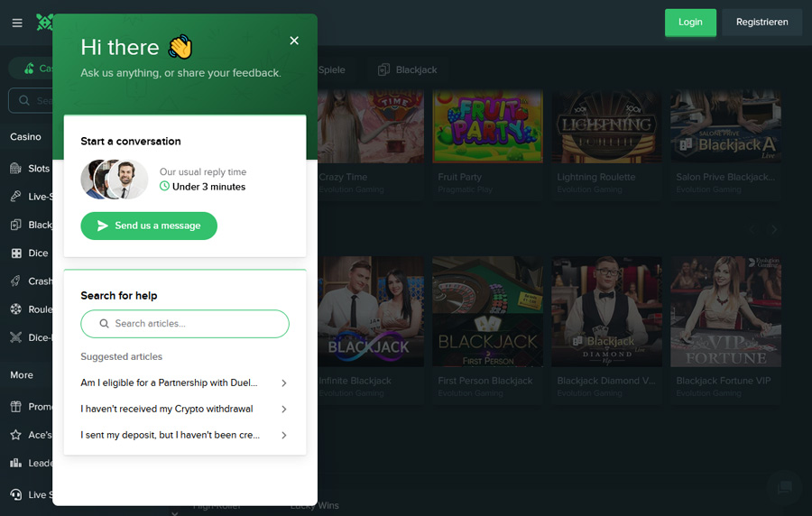Open Crypto withdrawal not received article
Screen dimensions: 812x516
[x=167, y=409]
